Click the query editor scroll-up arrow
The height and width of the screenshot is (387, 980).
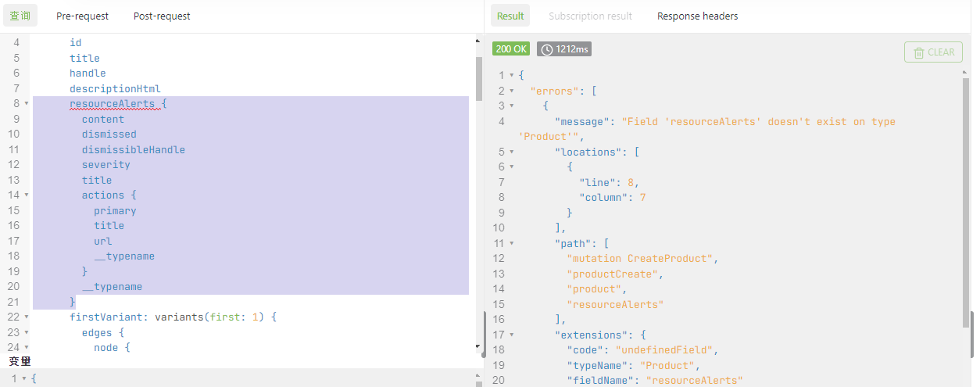478,41
